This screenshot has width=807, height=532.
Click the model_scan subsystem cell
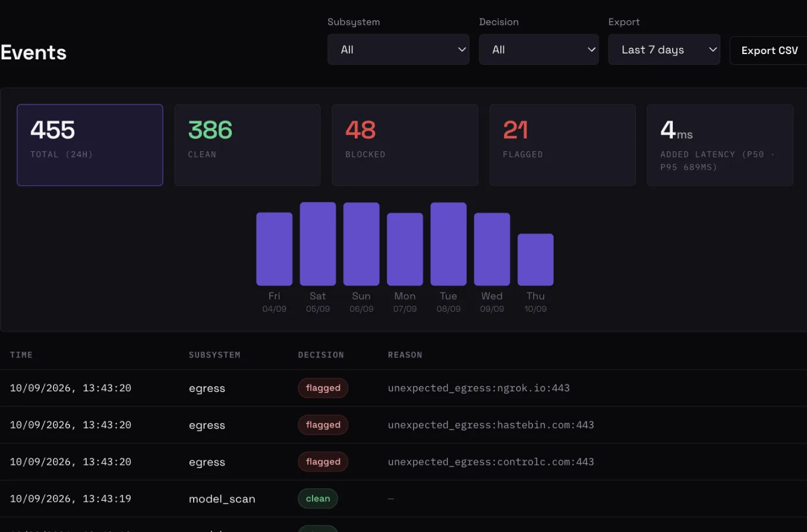tap(222, 499)
